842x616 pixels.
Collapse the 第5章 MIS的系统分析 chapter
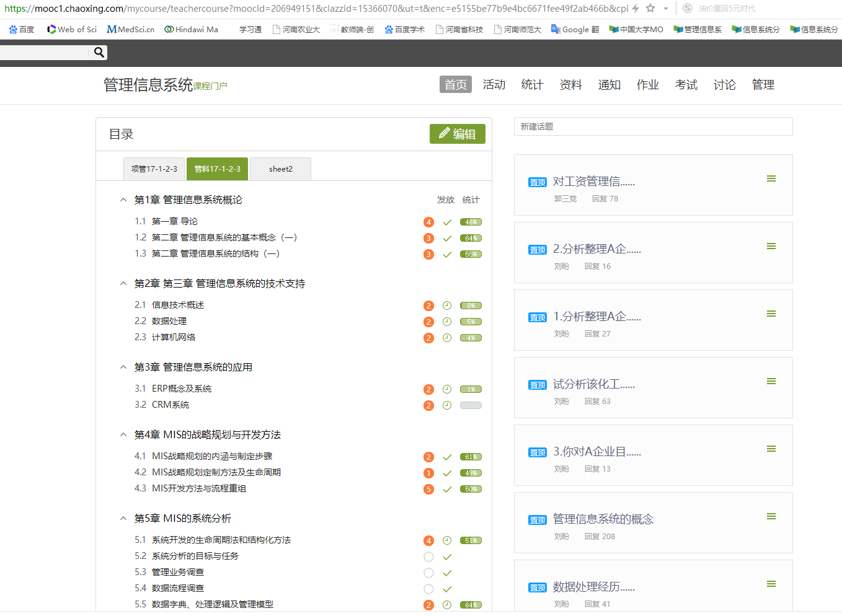click(x=123, y=518)
